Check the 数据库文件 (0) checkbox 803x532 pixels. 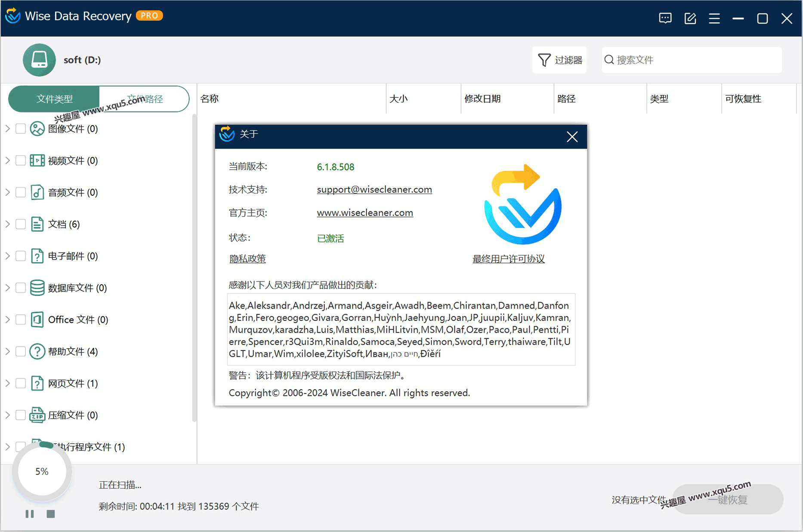pyautogui.click(x=21, y=288)
